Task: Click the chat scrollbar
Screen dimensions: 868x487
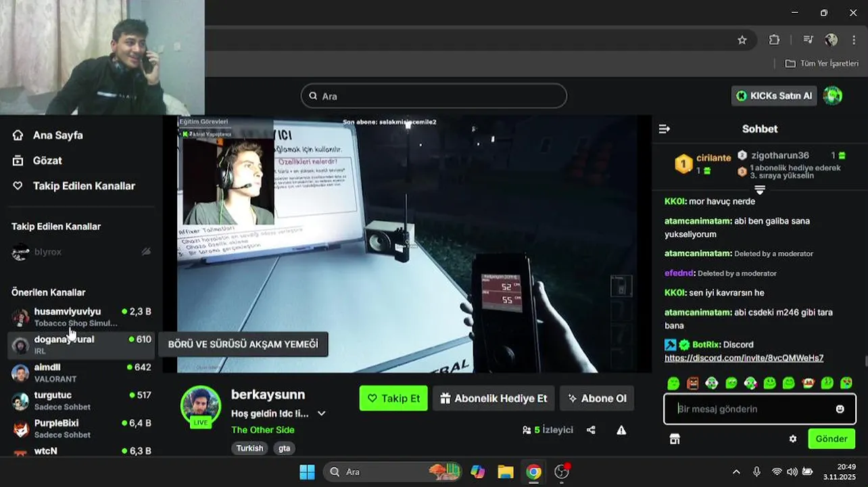Action: (865, 361)
